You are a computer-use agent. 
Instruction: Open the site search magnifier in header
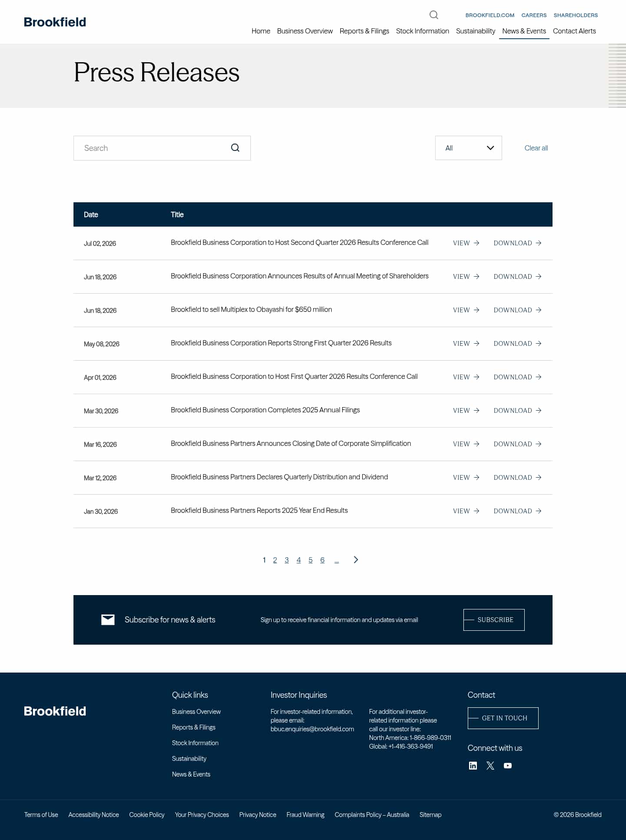coord(434,15)
